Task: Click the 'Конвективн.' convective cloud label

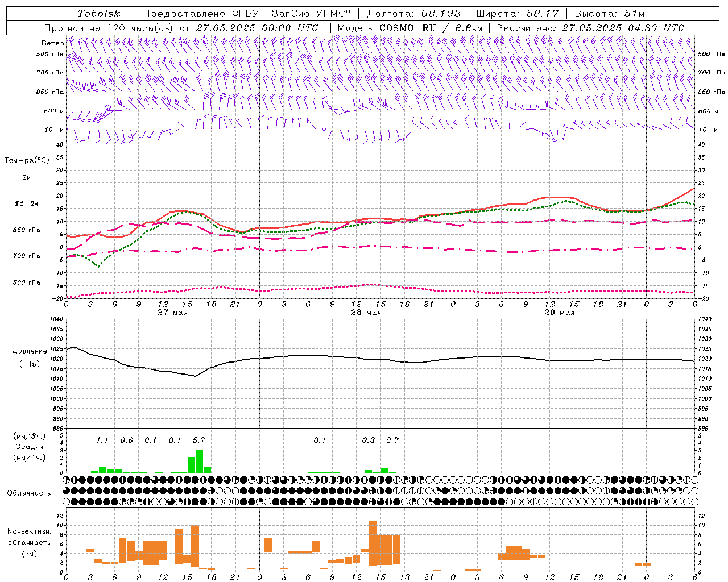Action: [x=30, y=531]
